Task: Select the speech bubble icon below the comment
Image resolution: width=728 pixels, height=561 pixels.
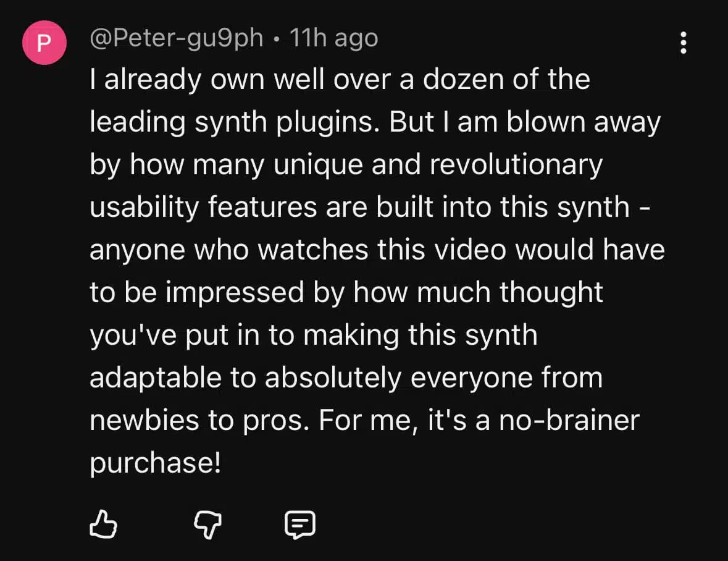Action: pos(301,524)
